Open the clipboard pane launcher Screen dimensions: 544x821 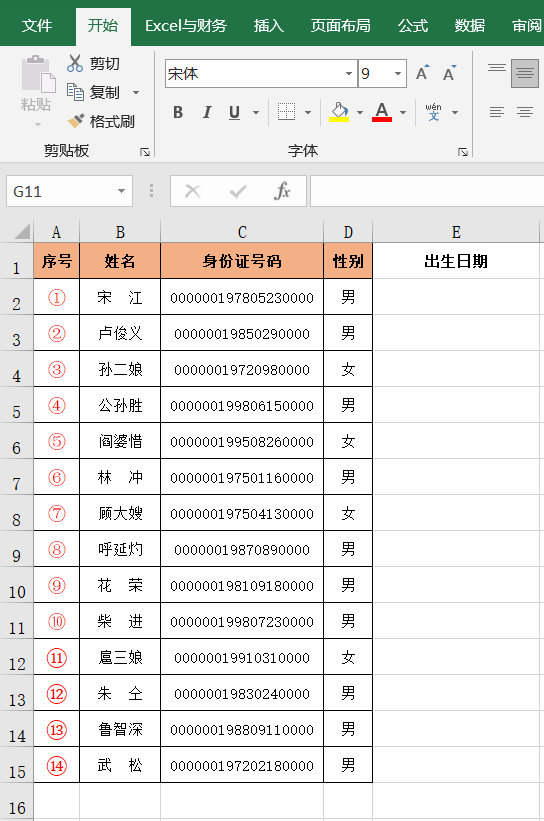point(145,152)
